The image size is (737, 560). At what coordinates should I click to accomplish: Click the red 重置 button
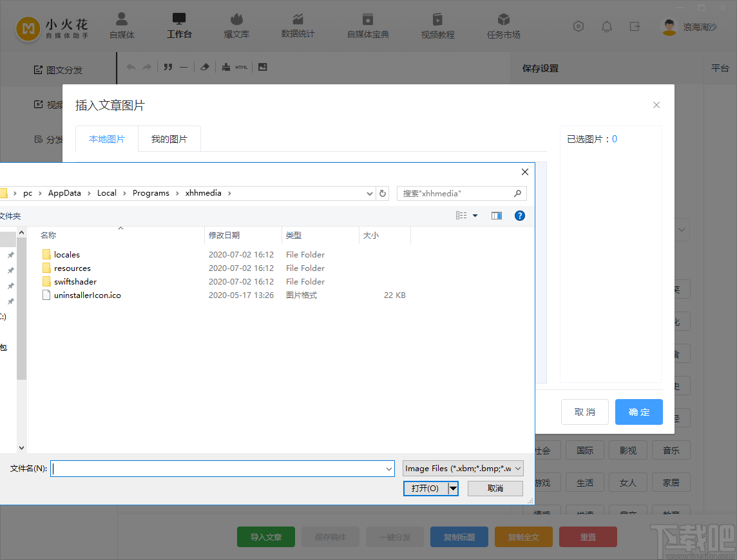click(588, 537)
